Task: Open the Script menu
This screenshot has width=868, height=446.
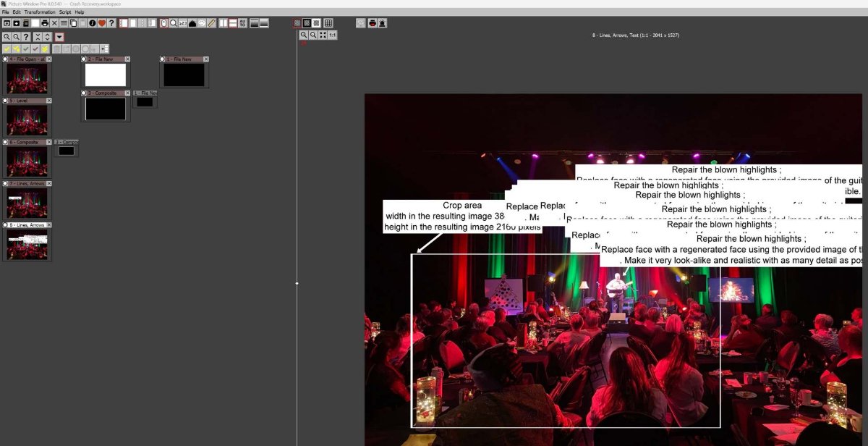Action: point(65,12)
